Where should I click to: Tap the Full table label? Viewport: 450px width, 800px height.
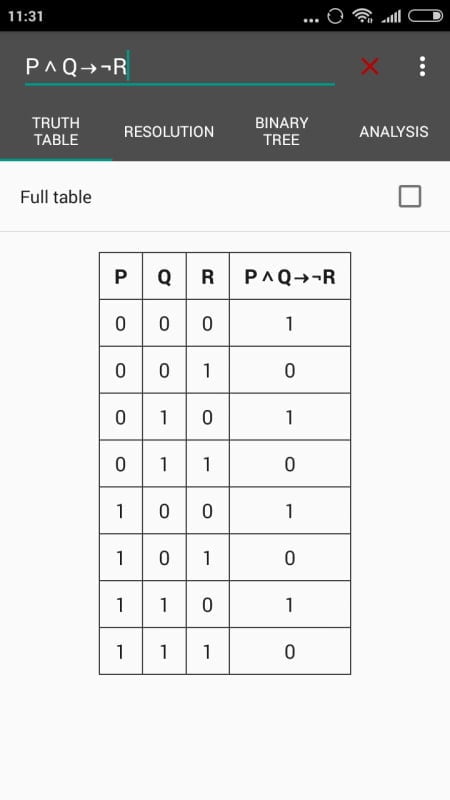click(56, 197)
